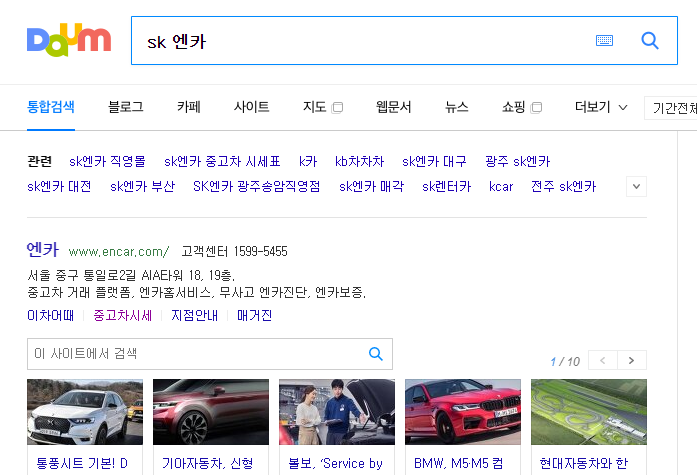Open the 이차어때 sublink
The height and width of the screenshot is (475, 697).
click(50, 315)
